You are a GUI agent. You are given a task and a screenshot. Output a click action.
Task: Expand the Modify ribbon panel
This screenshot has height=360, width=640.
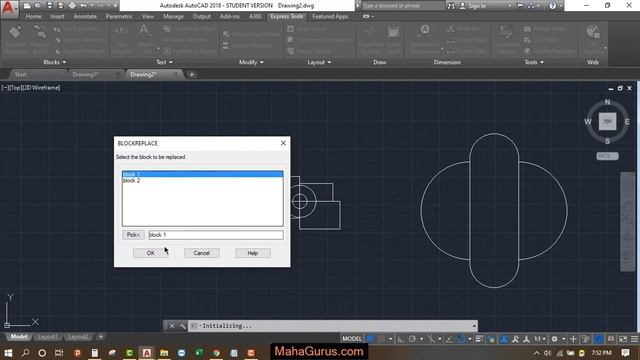tap(251, 62)
